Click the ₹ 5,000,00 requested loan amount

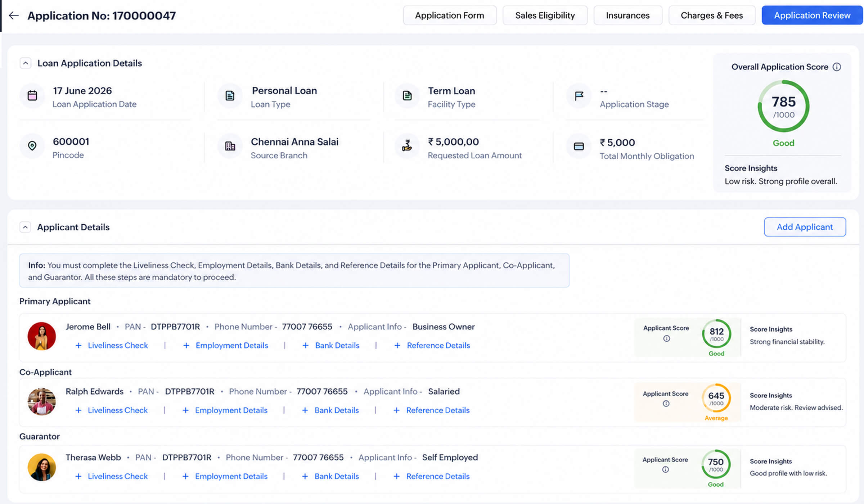(x=453, y=142)
